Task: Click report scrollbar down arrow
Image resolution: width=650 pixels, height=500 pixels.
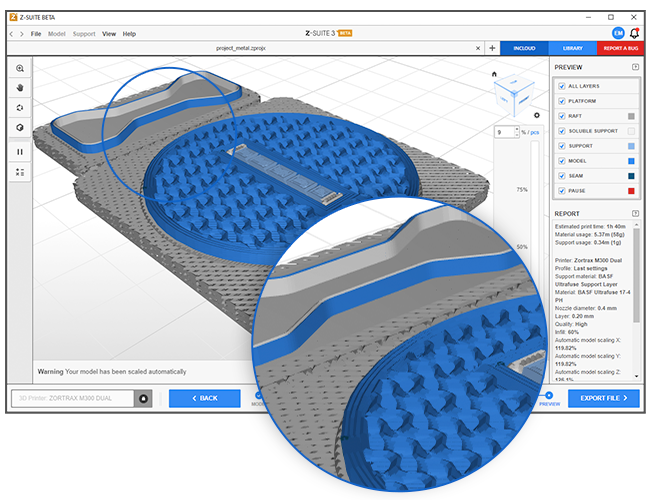Action: [x=636, y=376]
